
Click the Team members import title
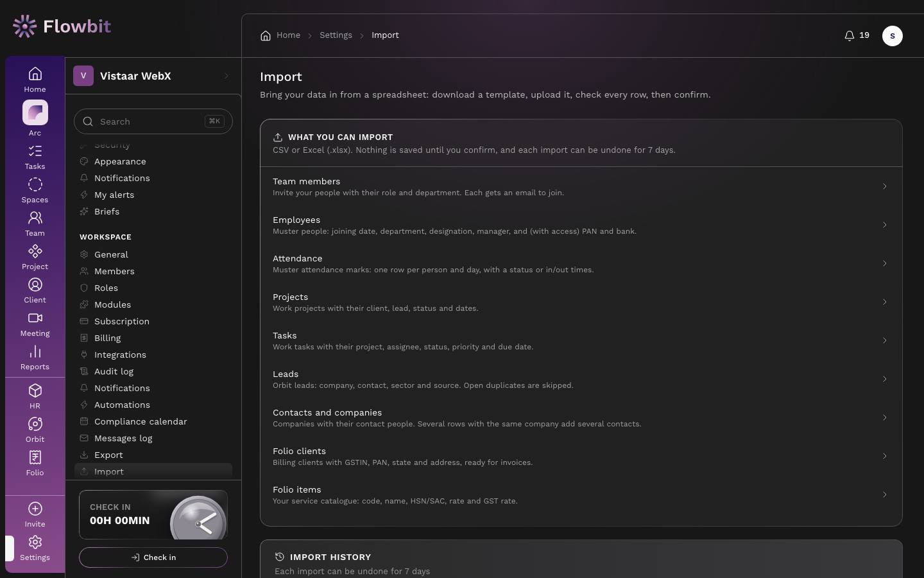pyautogui.click(x=306, y=182)
